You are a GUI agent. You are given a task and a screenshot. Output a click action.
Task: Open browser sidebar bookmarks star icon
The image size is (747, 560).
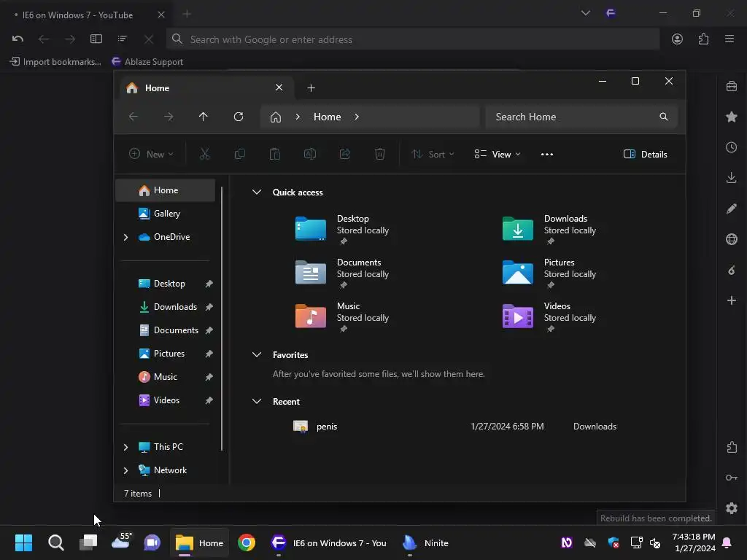[x=732, y=117]
